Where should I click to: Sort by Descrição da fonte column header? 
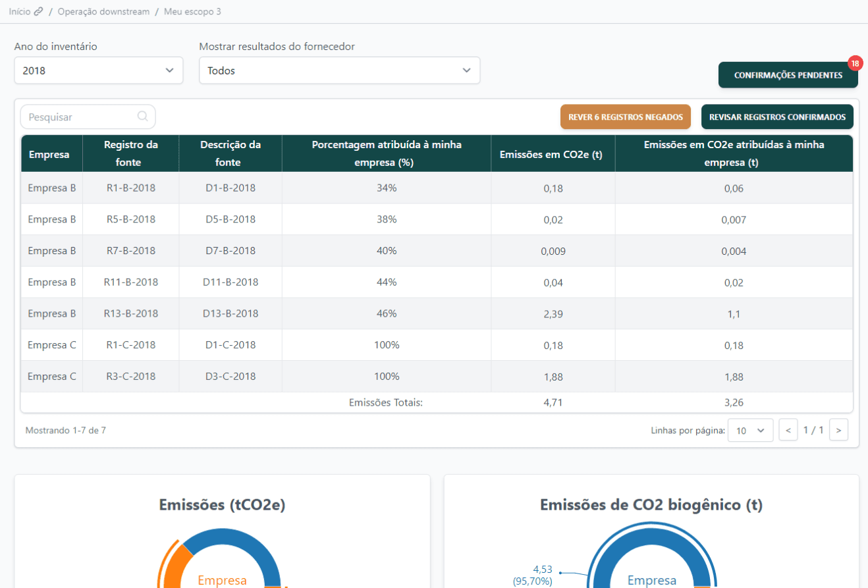[x=231, y=153]
